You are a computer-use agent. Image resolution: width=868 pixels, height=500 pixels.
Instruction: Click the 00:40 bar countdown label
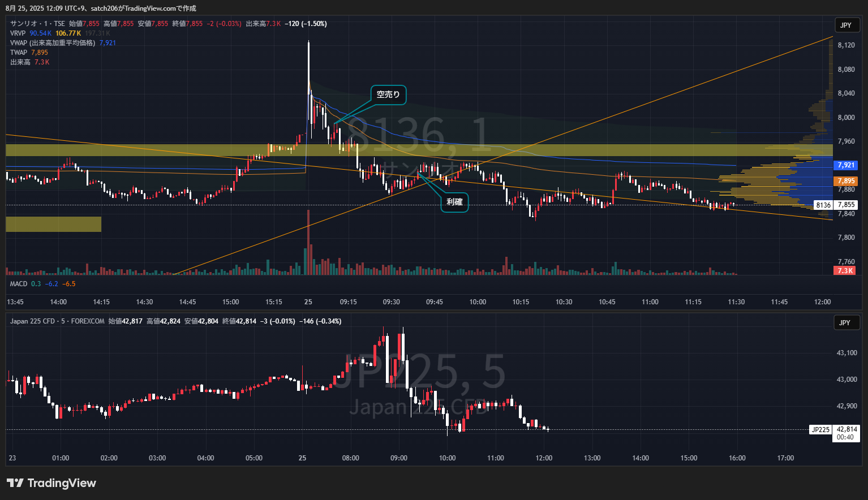coord(845,437)
